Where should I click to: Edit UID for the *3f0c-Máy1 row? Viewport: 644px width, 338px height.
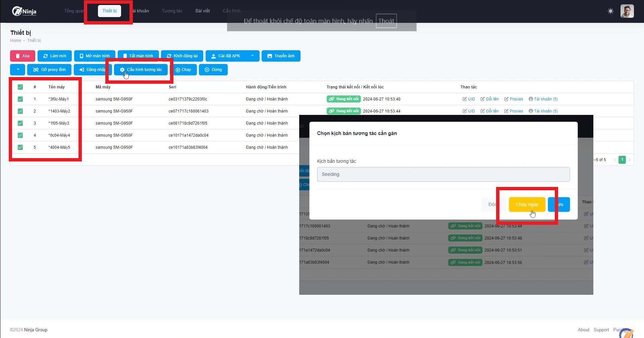[469, 99]
